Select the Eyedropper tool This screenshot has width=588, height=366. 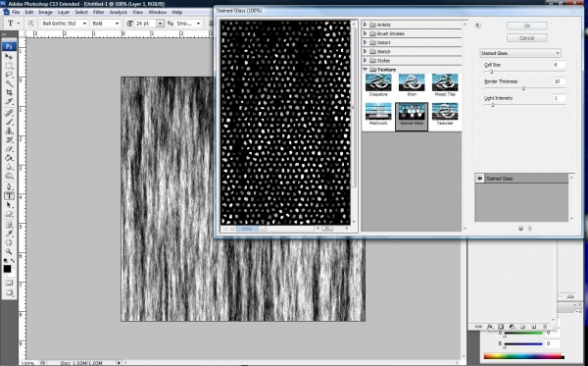pos(9,234)
